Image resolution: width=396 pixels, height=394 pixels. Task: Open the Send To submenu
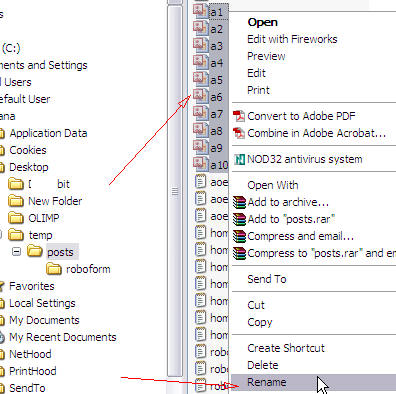pos(267,279)
